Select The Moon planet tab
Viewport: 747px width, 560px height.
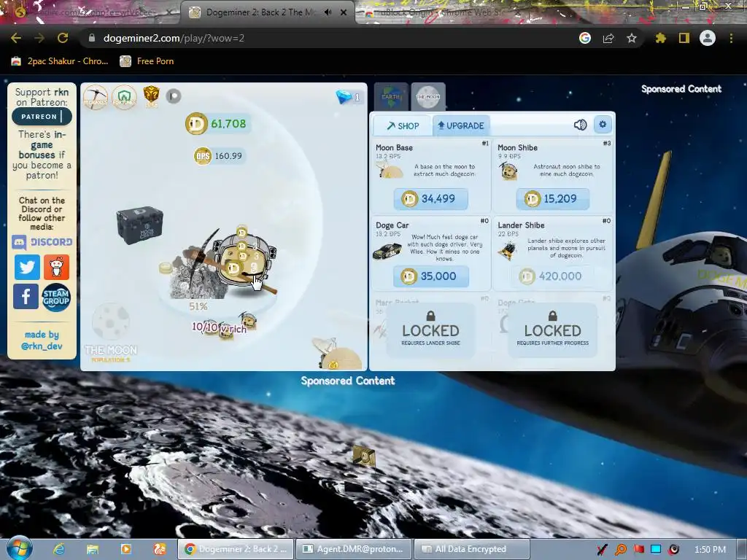coord(428,97)
